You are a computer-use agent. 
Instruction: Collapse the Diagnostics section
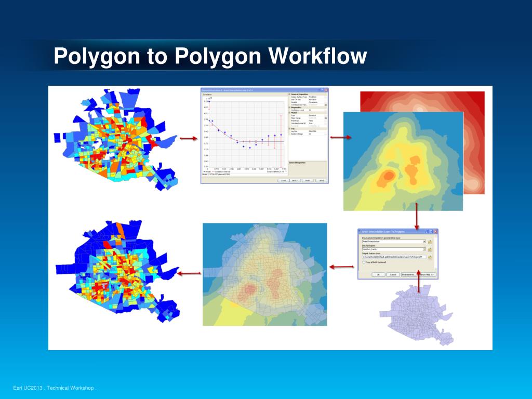(289, 108)
